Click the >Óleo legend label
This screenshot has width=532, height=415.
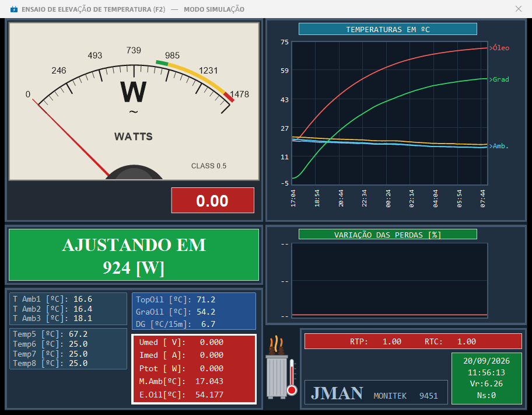pyautogui.click(x=499, y=48)
